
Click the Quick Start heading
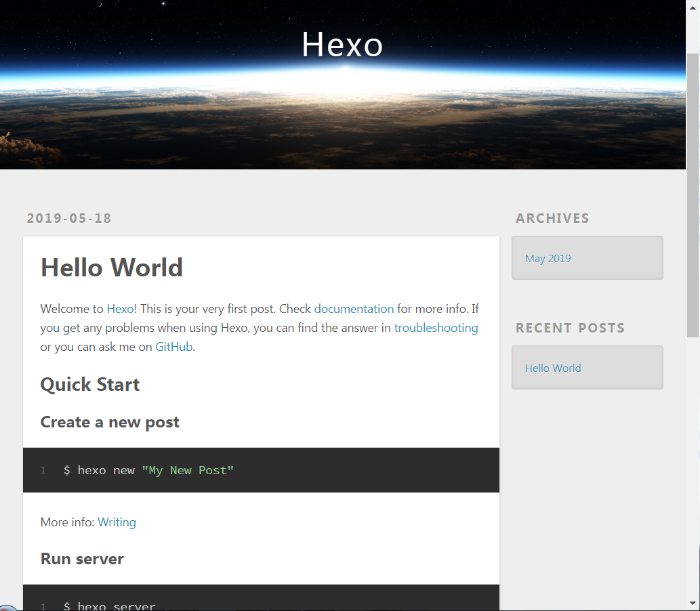(x=90, y=384)
